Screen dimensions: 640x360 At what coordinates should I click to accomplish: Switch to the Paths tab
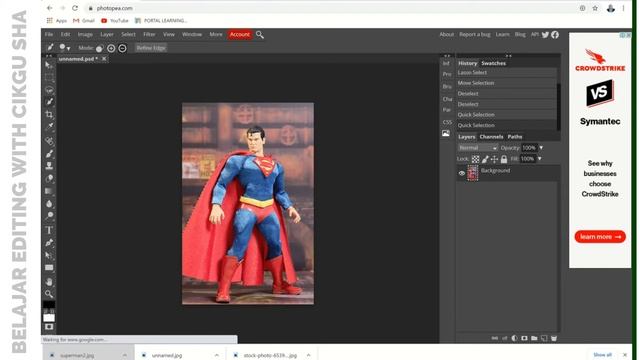515,137
